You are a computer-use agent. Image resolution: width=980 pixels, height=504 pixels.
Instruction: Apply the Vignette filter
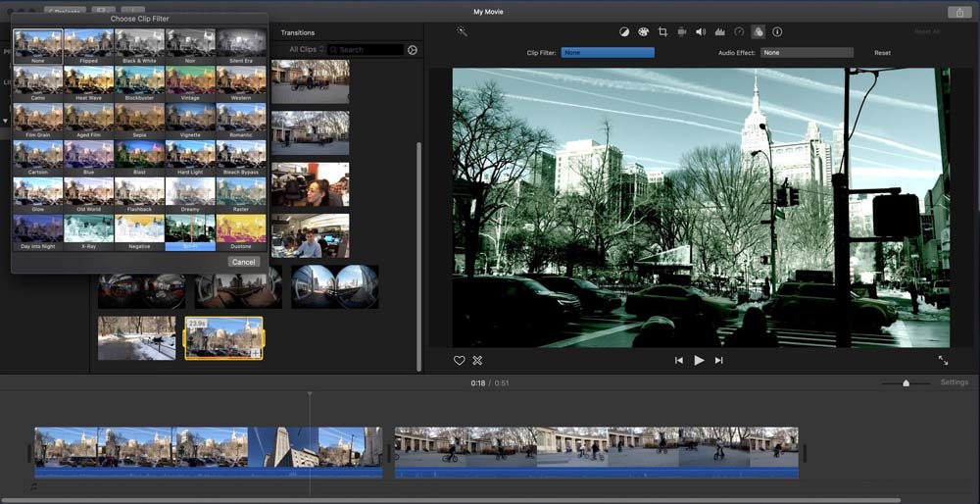(190, 121)
